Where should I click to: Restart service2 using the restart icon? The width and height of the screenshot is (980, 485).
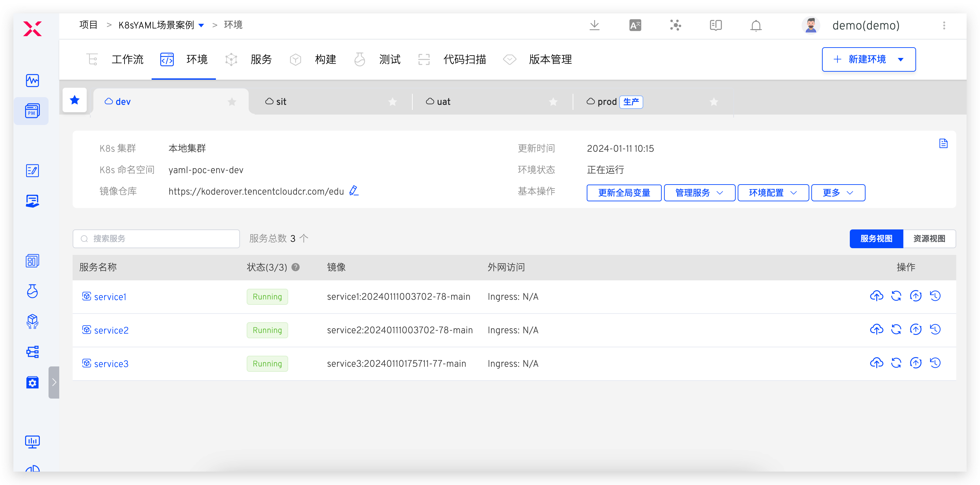pos(896,330)
